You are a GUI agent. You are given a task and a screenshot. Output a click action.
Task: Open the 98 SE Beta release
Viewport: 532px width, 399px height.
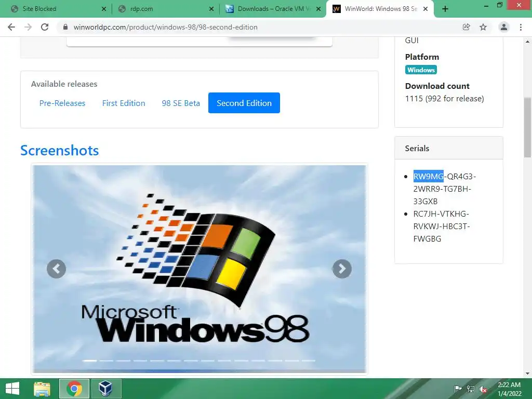coord(181,103)
